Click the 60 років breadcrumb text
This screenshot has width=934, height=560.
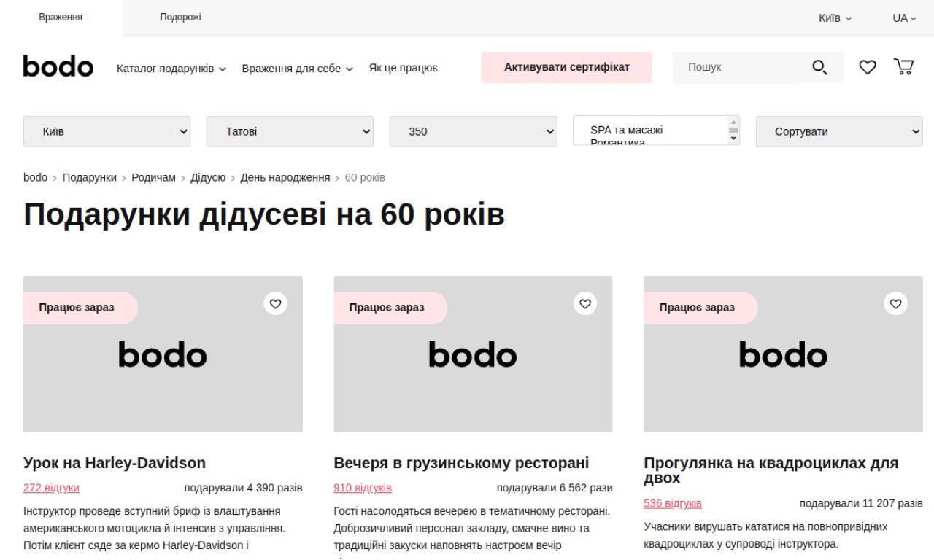pos(365,177)
